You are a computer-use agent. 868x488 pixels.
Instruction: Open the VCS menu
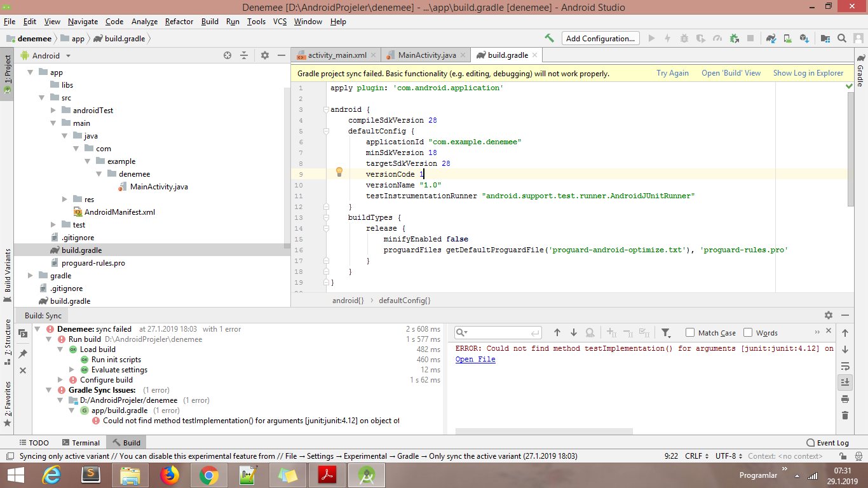pos(280,22)
